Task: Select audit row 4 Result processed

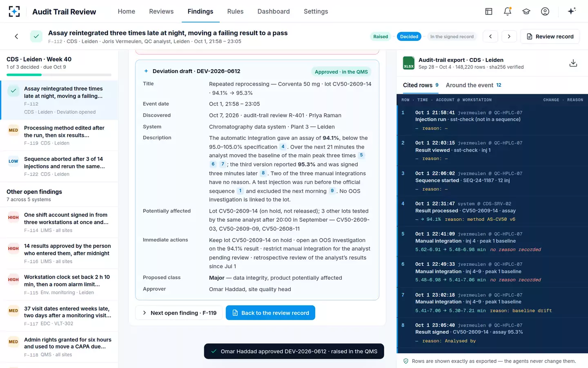Action: coord(492,211)
